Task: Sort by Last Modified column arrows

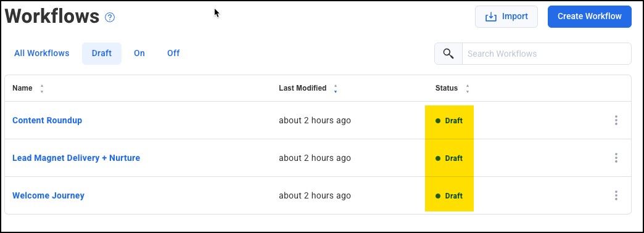Action: (336, 89)
